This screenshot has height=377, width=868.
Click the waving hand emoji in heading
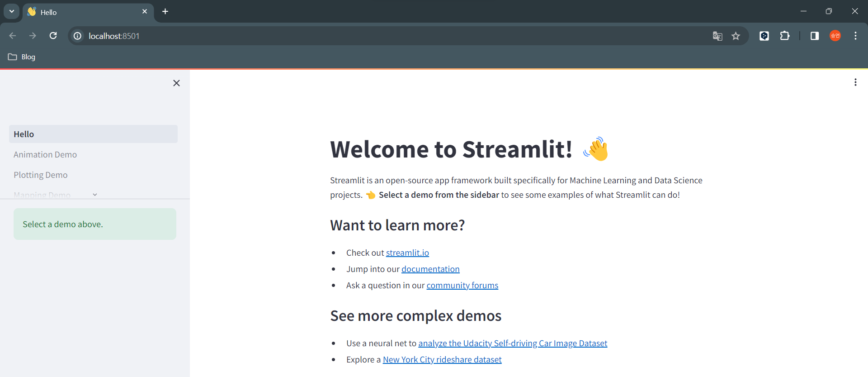point(596,149)
